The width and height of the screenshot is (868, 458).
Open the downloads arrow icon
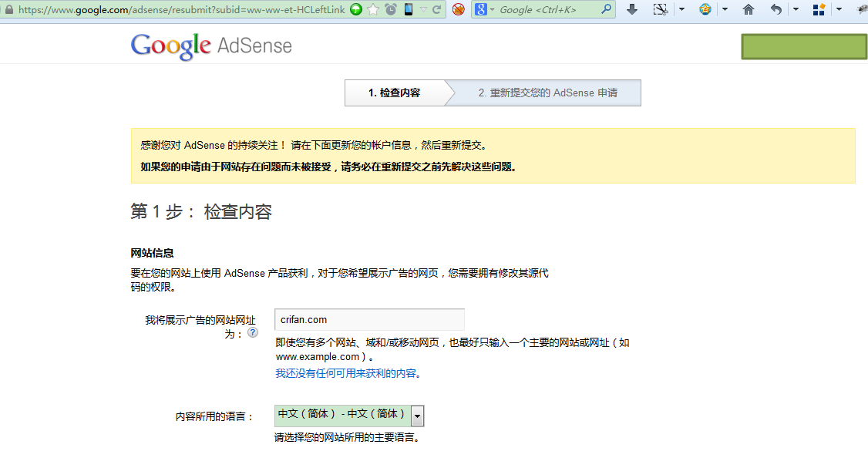(631, 9)
